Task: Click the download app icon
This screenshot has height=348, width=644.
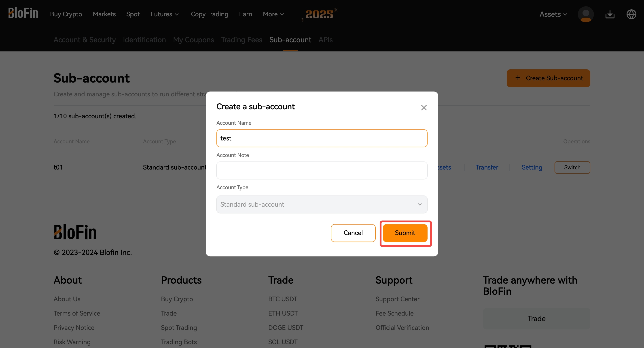Action: click(610, 14)
